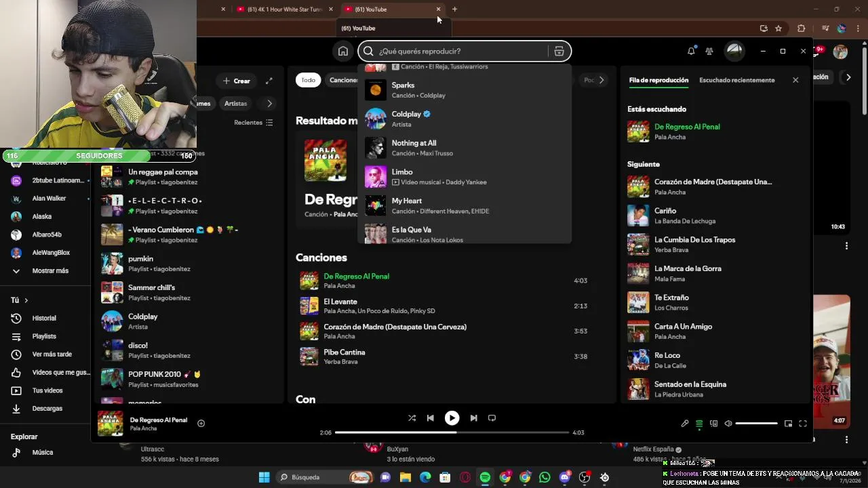
Task: Click Pala Ancha top result cover art
Action: [325, 160]
